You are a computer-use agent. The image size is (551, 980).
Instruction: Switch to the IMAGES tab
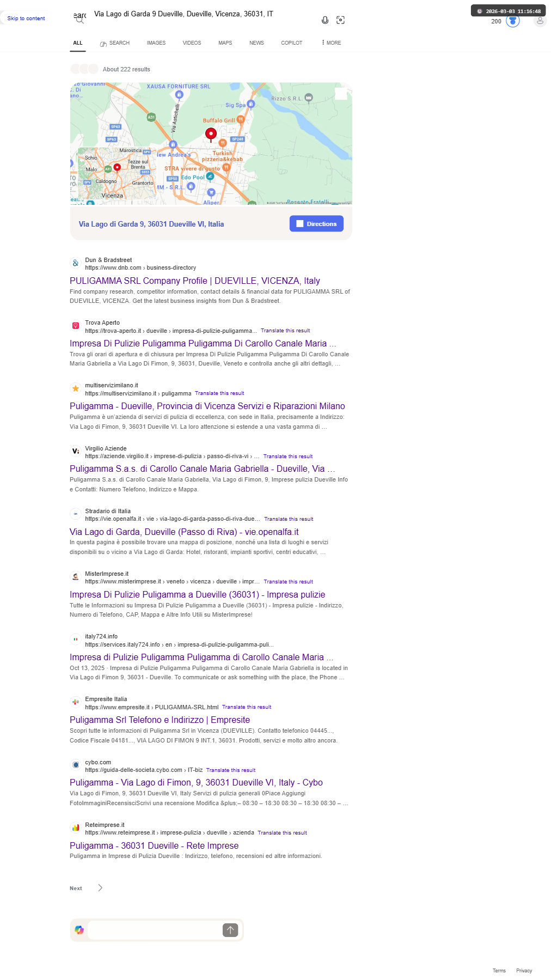coord(156,42)
